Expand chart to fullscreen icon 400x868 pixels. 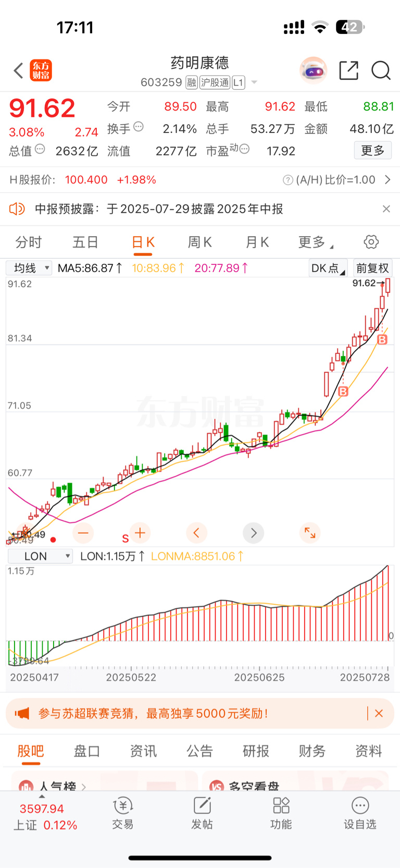click(x=310, y=533)
